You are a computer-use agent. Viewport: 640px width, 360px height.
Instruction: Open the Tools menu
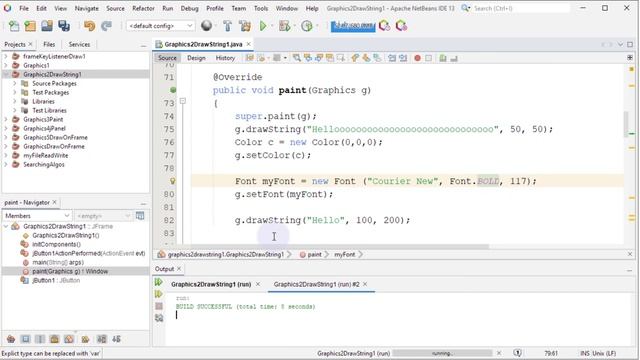pos(261,8)
